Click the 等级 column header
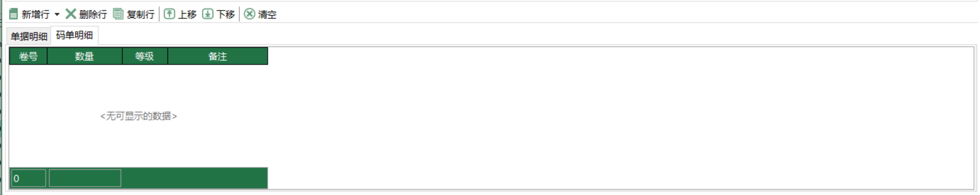The image size is (980, 195). 145,56
